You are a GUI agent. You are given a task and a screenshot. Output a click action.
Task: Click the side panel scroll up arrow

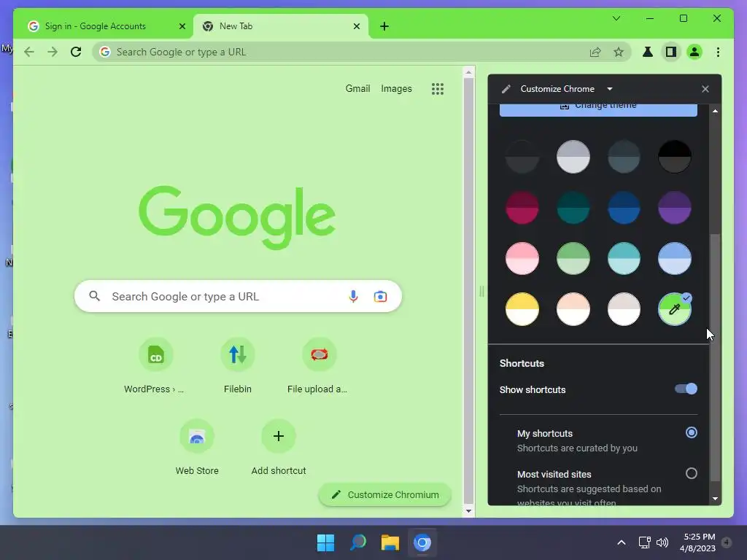click(x=715, y=111)
